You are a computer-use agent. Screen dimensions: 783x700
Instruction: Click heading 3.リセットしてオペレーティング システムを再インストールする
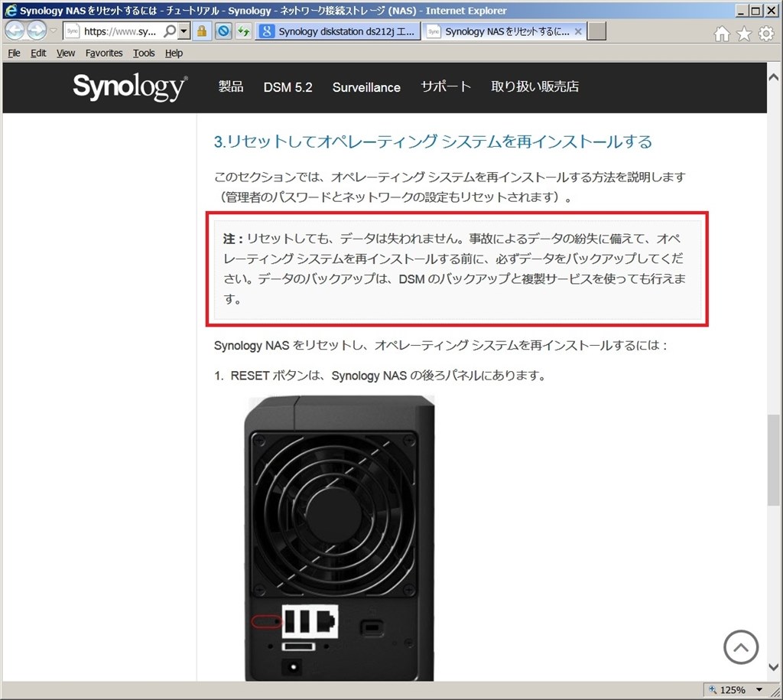(433, 142)
